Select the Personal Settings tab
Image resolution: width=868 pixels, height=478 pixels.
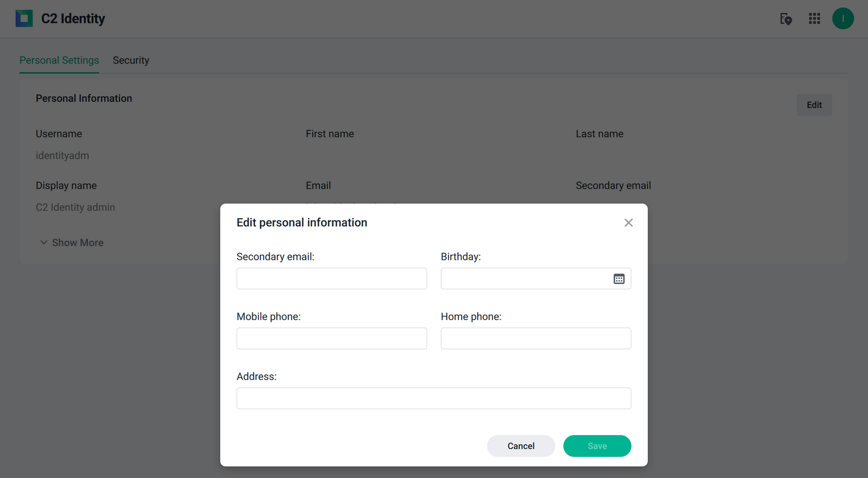pyautogui.click(x=59, y=60)
